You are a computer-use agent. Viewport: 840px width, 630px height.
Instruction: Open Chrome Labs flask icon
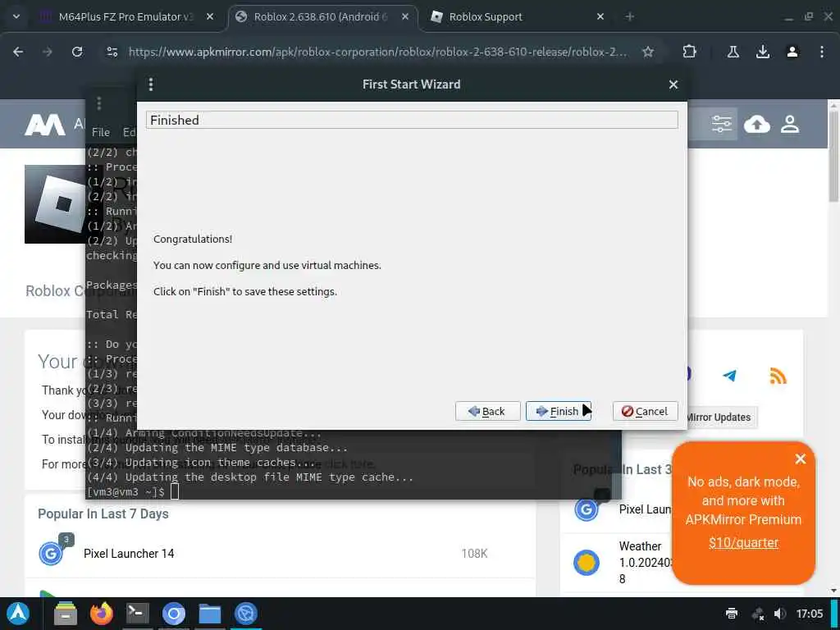point(733,52)
